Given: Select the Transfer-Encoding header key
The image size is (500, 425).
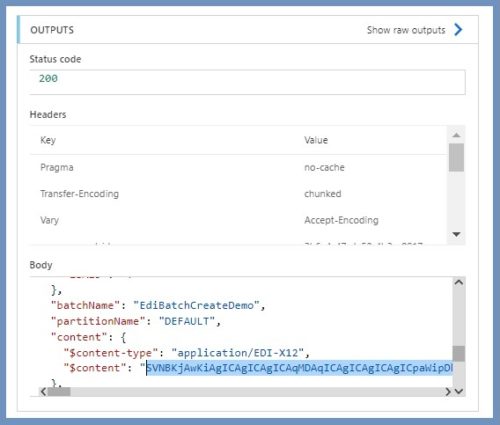Looking at the screenshot, I should coord(79,194).
